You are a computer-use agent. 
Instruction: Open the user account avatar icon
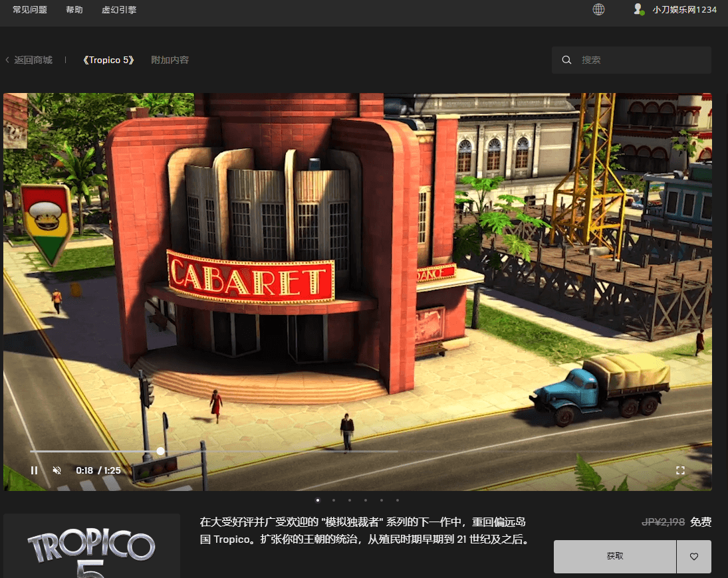(639, 9)
